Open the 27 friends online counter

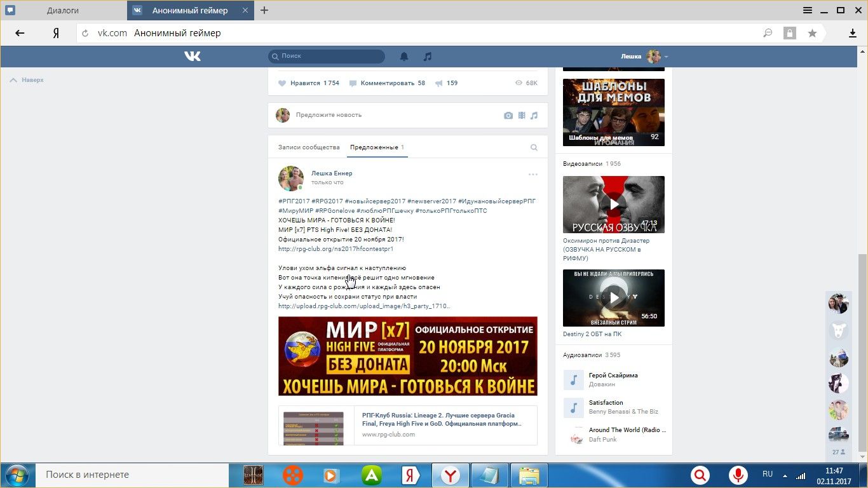tap(839, 452)
